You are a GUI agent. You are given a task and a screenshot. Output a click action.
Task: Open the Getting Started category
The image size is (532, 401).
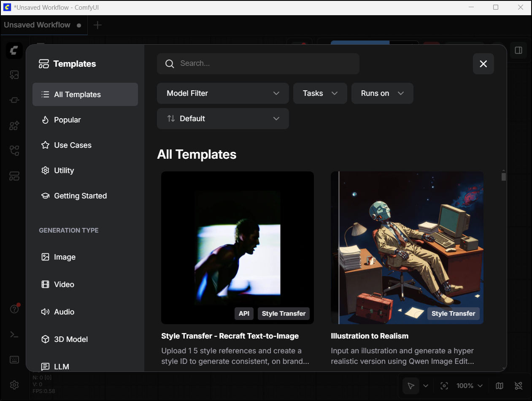click(80, 196)
